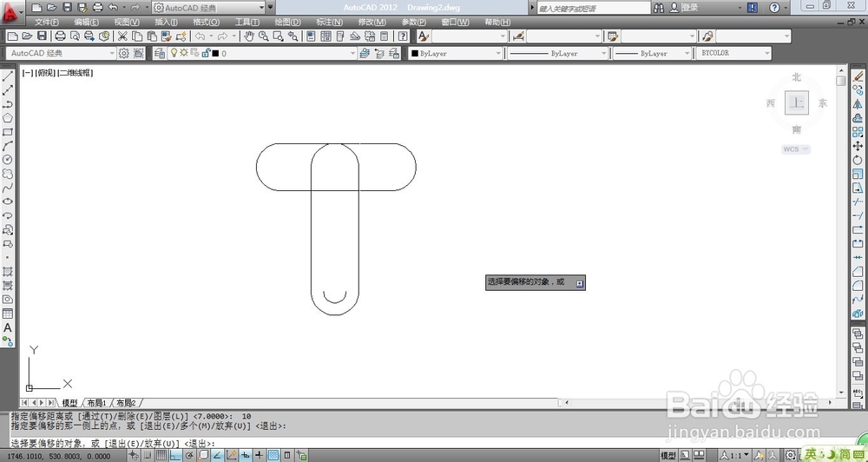Toggle Grid Display in status bar
This screenshot has height=462, width=868.
click(x=161, y=455)
